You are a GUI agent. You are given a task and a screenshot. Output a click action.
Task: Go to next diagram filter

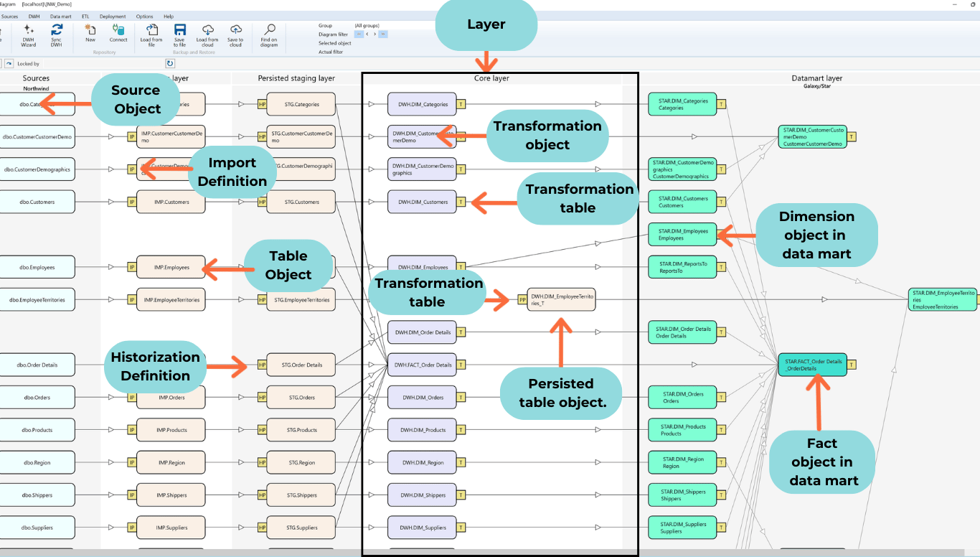[x=374, y=34]
